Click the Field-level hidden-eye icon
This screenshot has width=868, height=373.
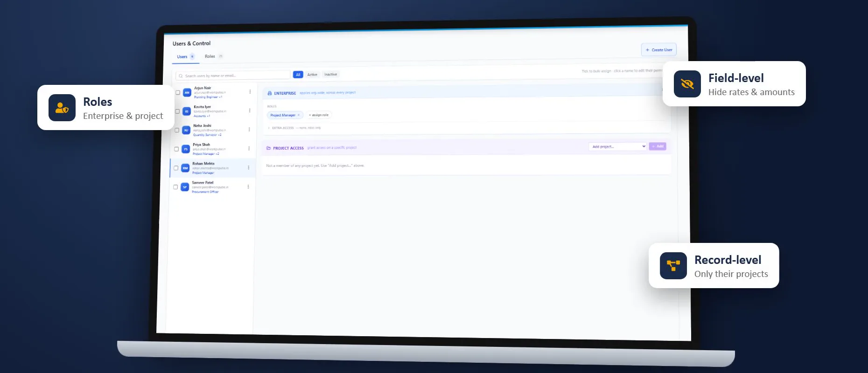point(687,84)
